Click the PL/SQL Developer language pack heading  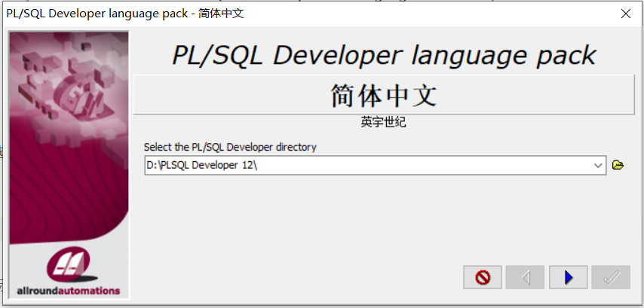point(384,54)
